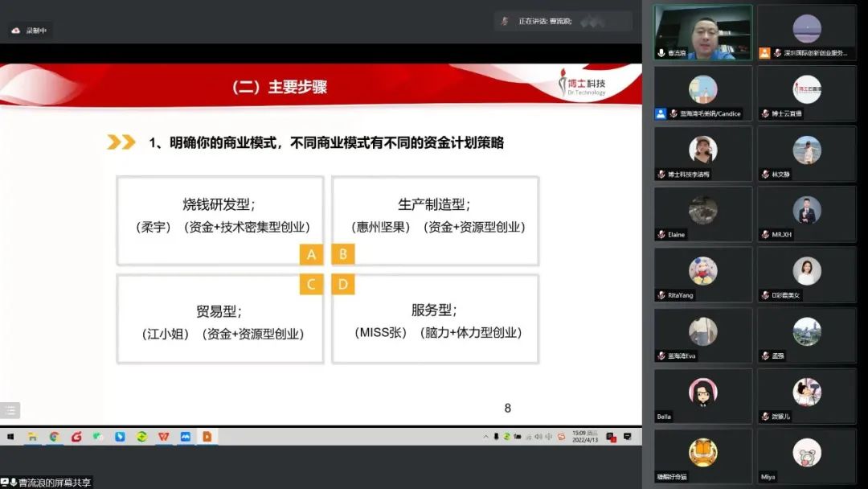Select Elaine's participant tile
This screenshot has width=868, height=489.
702,214
